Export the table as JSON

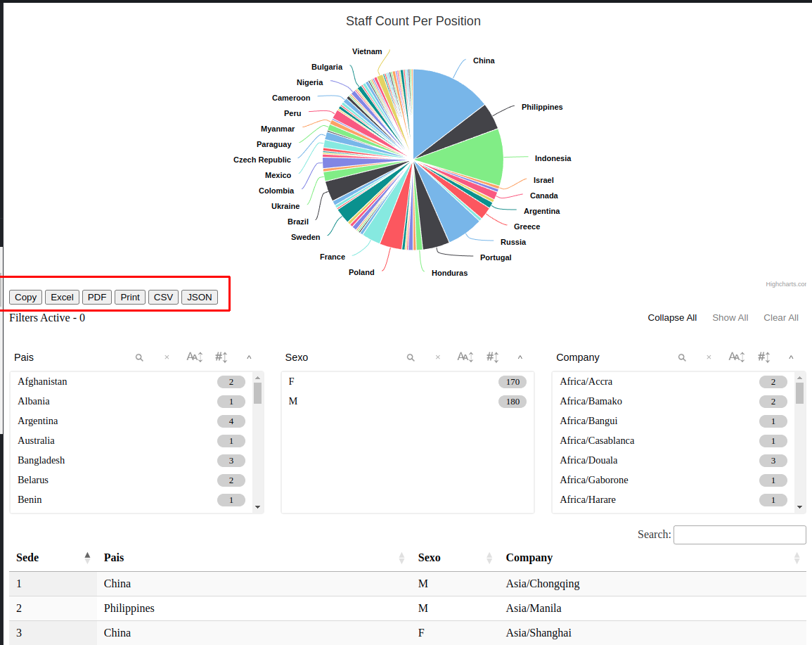pos(199,297)
